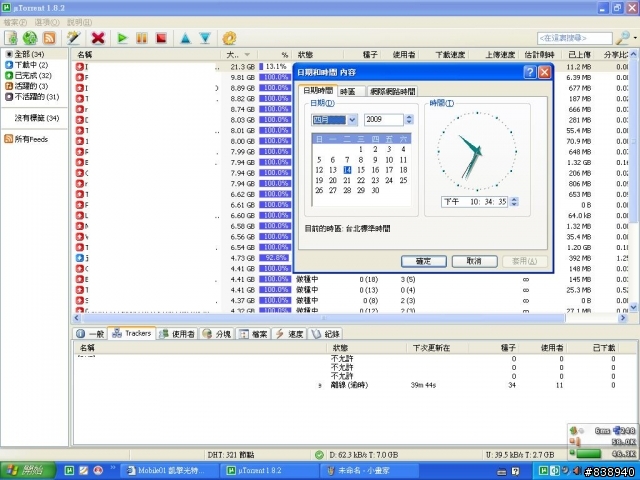Image resolution: width=640 pixels, height=480 pixels.
Task: Click the red Stop torrent icon
Action: (161, 38)
